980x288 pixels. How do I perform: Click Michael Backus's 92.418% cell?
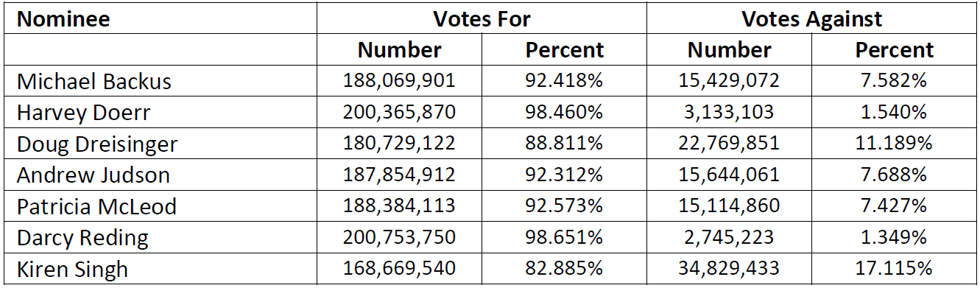click(564, 80)
